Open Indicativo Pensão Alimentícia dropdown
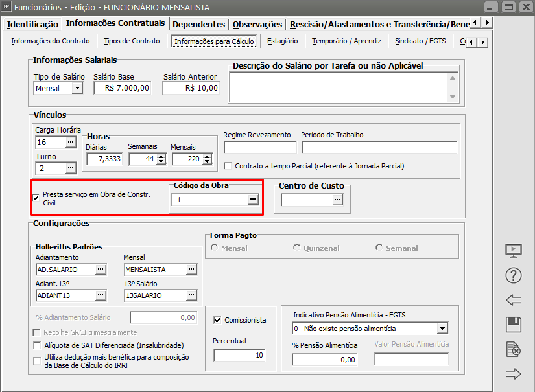The width and height of the screenshot is (535, 392). click(x=442, y=329)
